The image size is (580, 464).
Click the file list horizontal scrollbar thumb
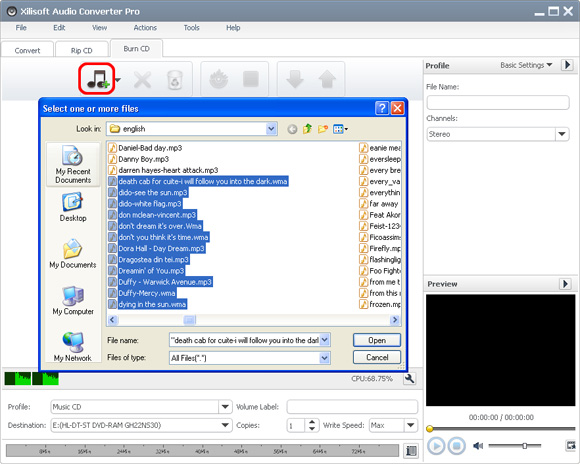(189, 320)
